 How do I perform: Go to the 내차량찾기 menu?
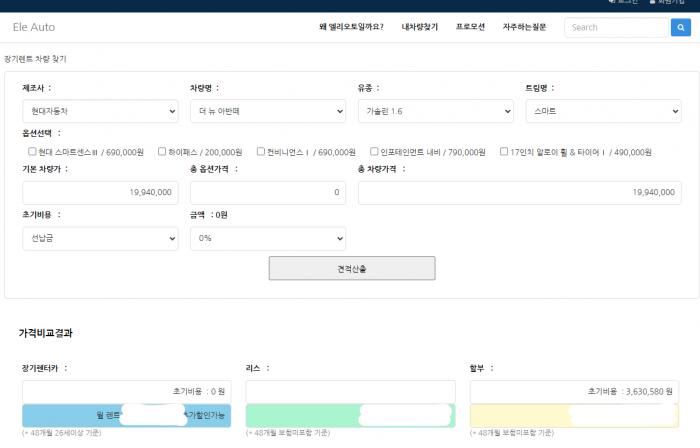pyautogui.click(x=420, y=27)
